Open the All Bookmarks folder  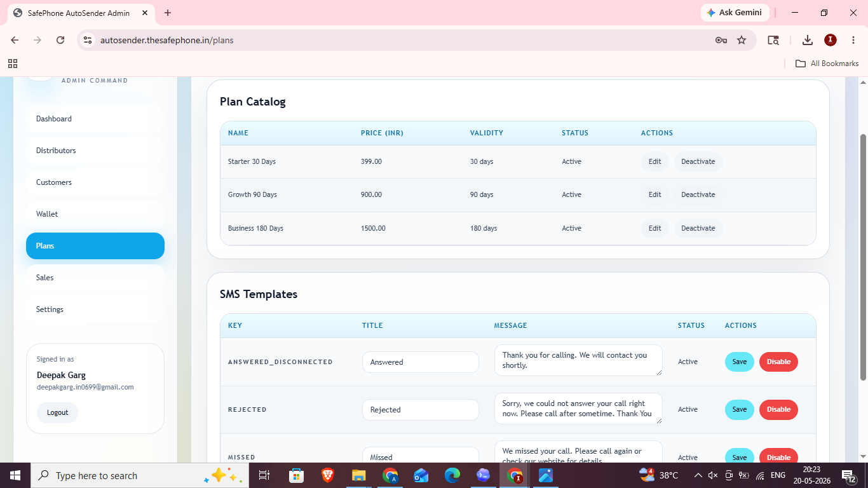coord(827,64)
